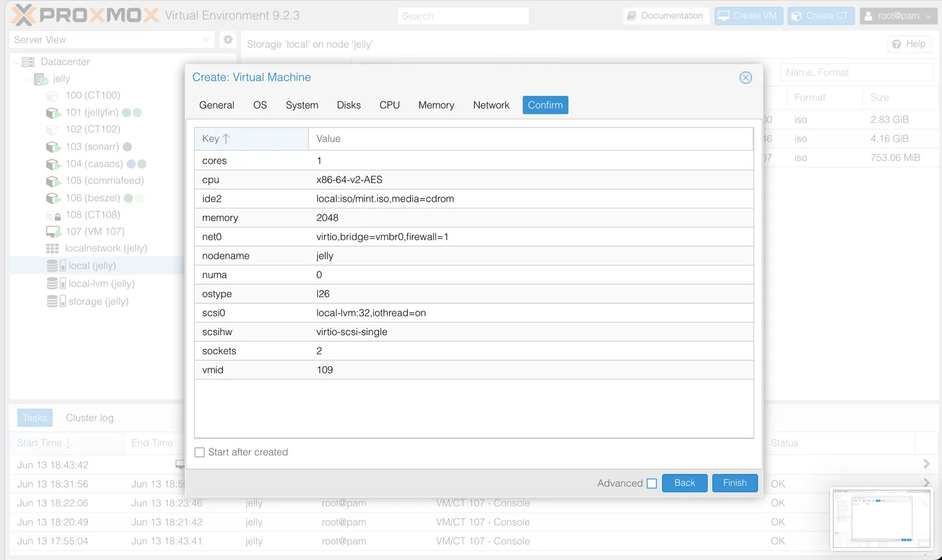This screenshot has width=942, height=560.
Task: Click the jelly node icon
Action: [x=41, y=79]
